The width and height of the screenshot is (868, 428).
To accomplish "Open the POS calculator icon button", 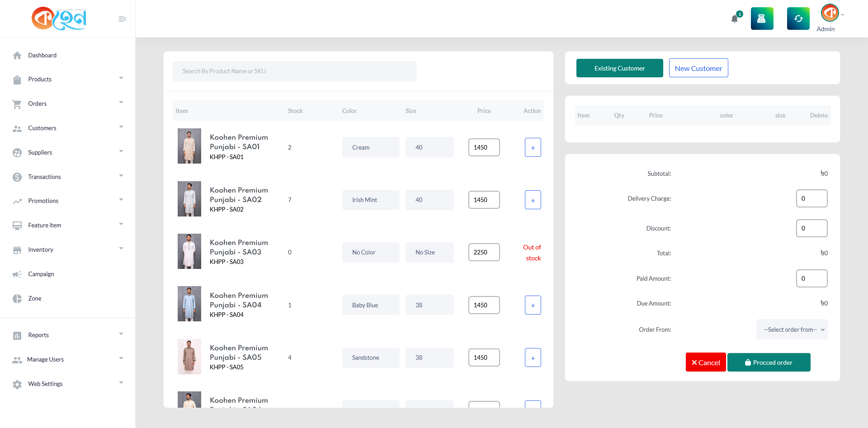I will 762,19.
